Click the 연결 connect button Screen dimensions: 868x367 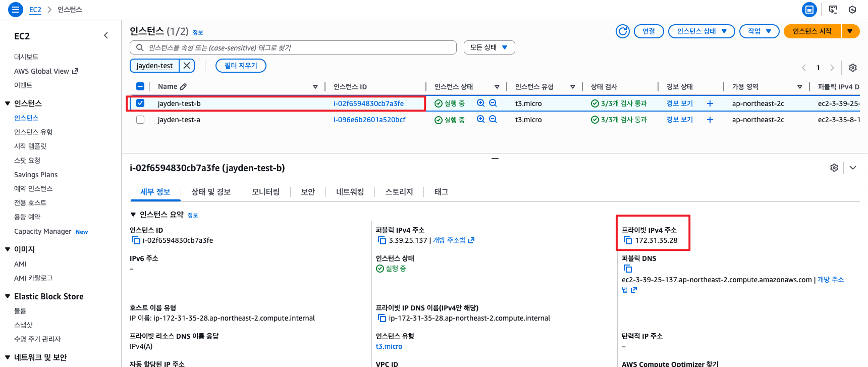click(x=649, y=31)
